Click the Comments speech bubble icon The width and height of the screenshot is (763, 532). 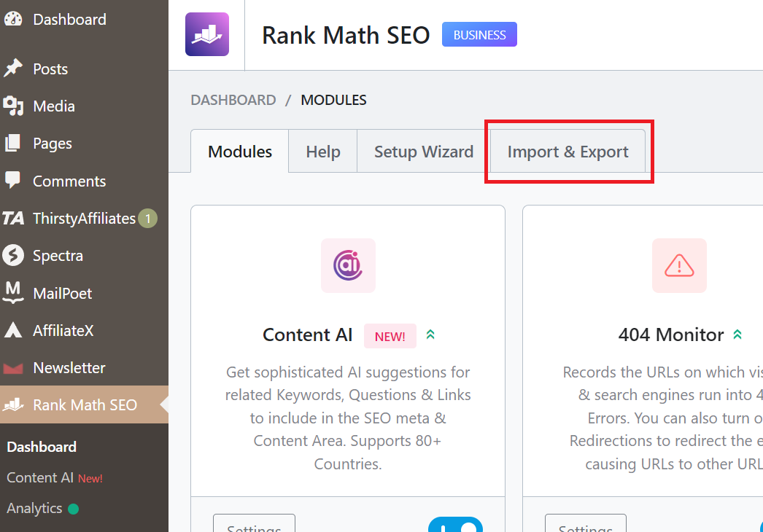point(15,181)
